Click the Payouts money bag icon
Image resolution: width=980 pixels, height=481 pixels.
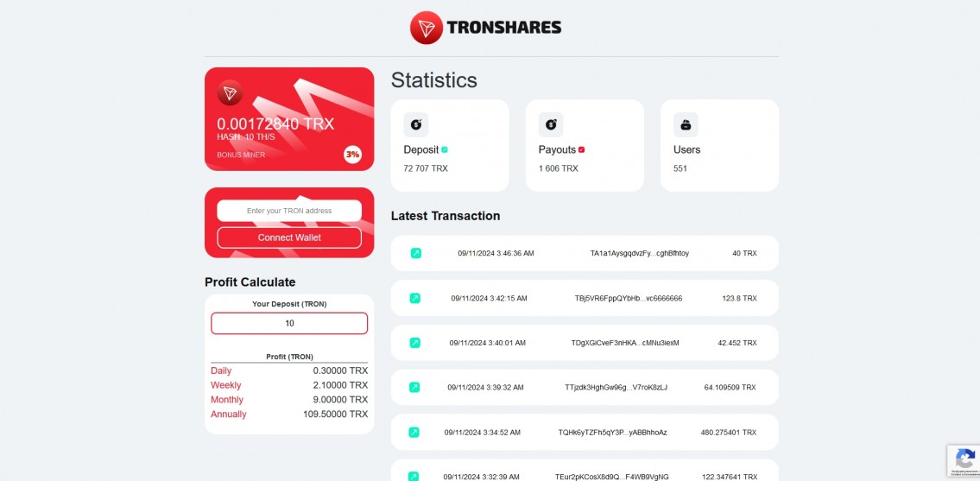point(551,124)
